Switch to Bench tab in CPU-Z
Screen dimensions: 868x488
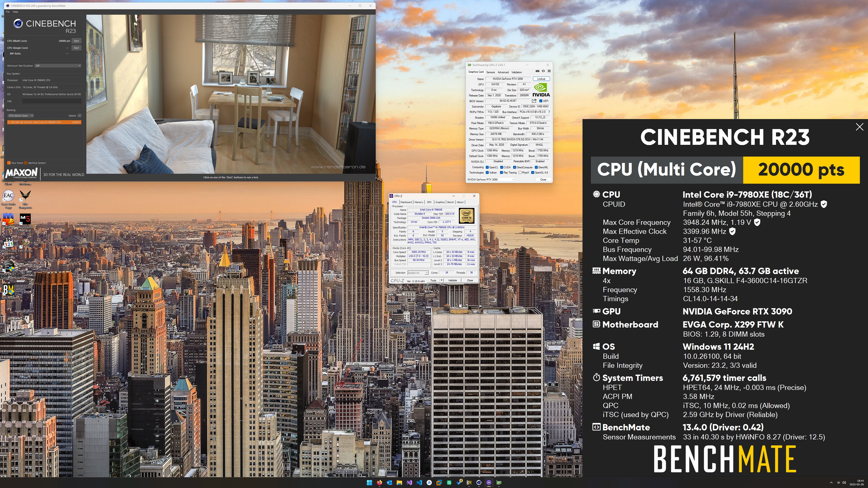[451, 202]
